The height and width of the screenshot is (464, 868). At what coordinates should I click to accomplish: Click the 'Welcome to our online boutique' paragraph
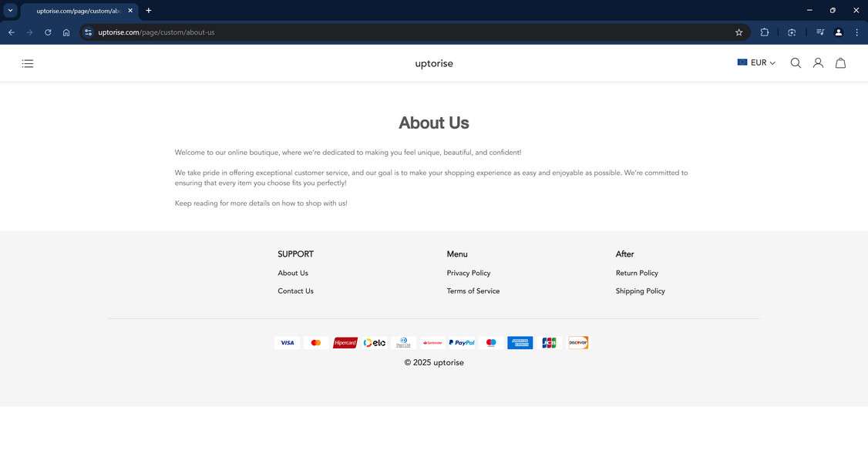(348, 153)
